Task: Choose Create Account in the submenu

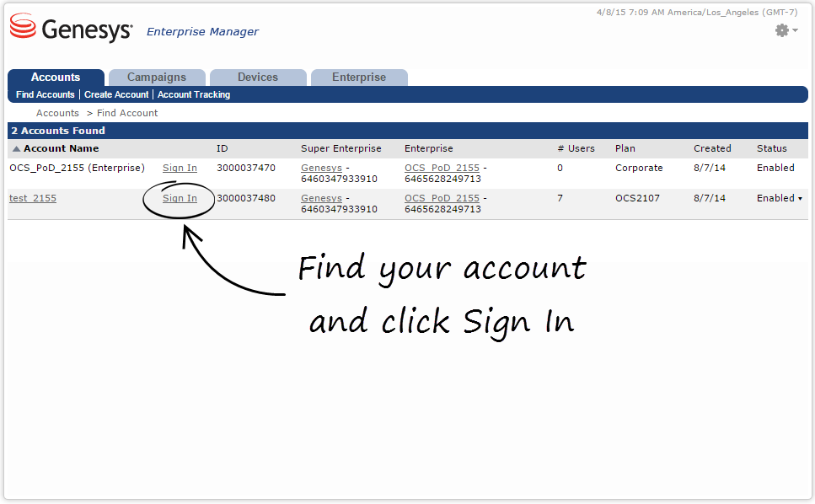Action: pyautogui.click(x=116, y=95)
